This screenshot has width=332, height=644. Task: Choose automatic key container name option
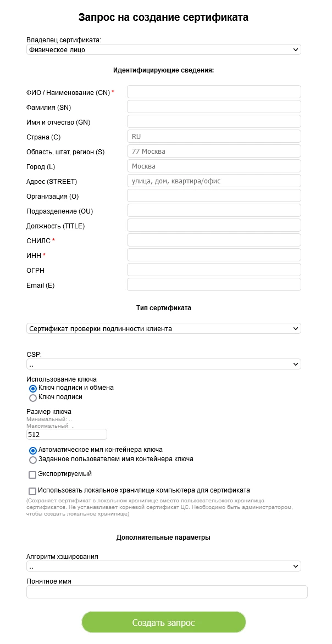(33, 450)
